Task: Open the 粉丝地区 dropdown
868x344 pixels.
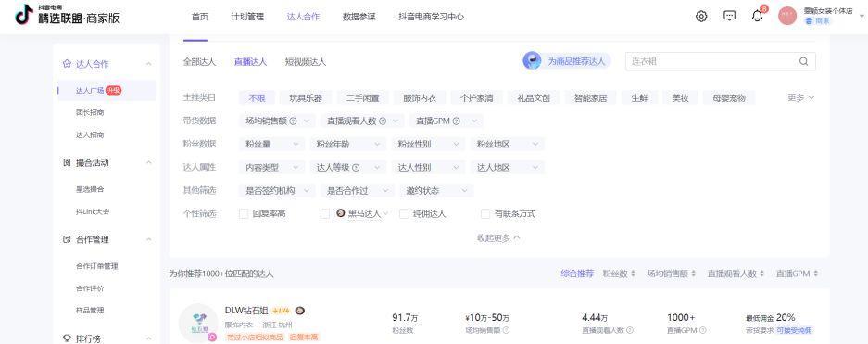Action: 507,144
